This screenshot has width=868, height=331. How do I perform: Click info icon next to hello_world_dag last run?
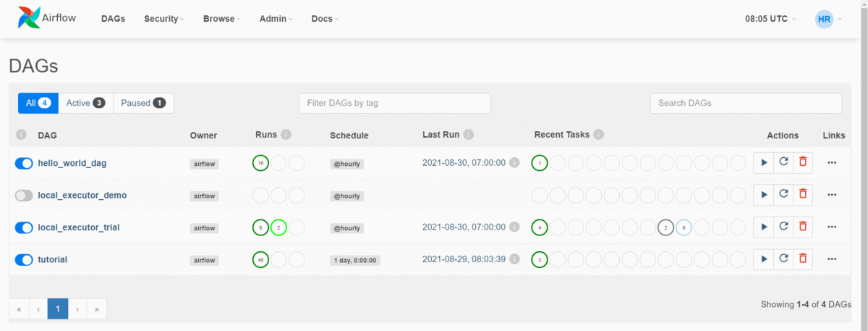tap(514, 163)
